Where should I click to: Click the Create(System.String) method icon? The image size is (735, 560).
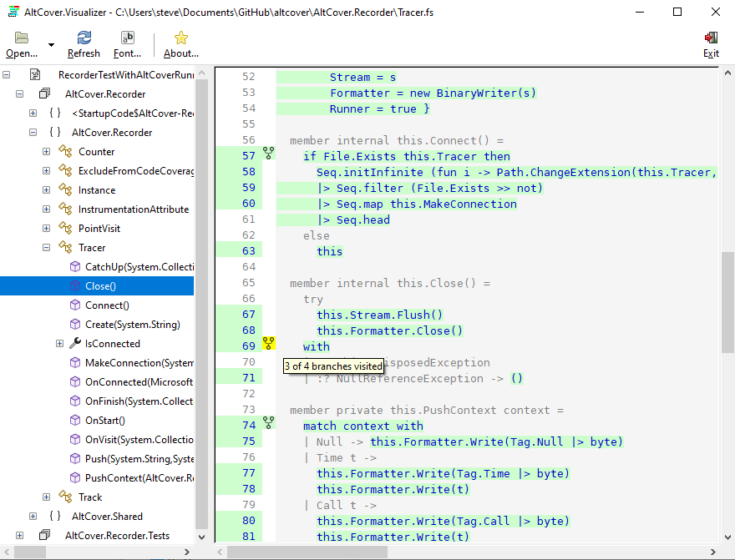pyautogui.click(x=75, y=324)
